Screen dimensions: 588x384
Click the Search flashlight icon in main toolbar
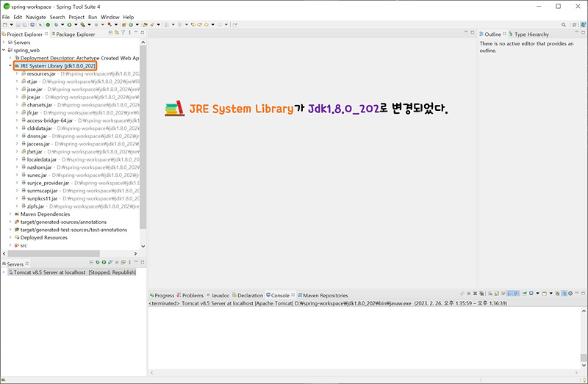point(152,25)
